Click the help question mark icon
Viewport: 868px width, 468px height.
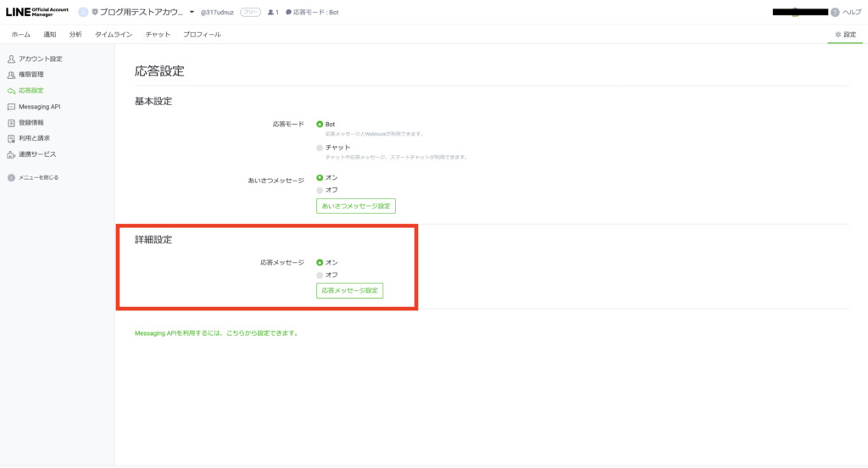point(835,12)
